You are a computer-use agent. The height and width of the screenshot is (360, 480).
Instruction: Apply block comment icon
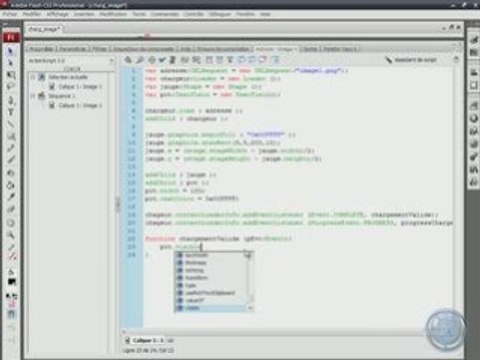(x=241, y=60)
